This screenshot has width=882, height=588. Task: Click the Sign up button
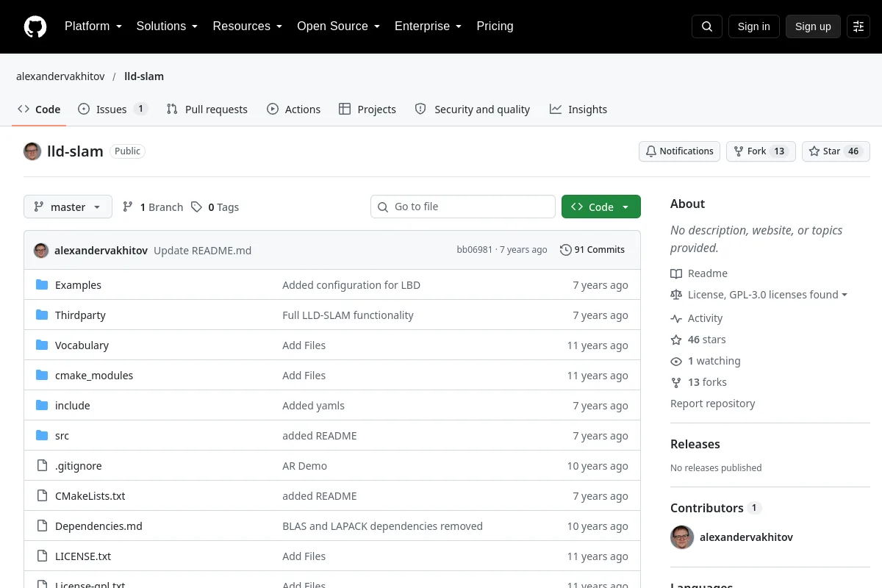pos(813,26)
